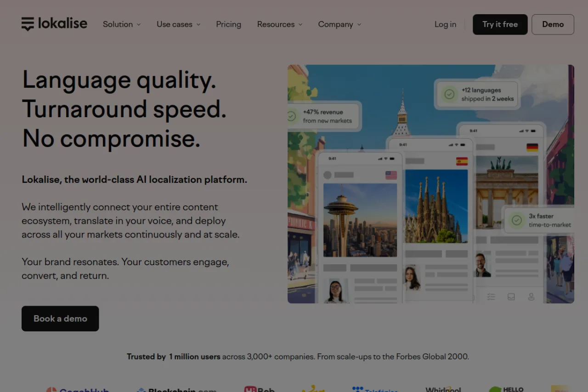Expand the Company chevron arrow
This screenshot has width=588, height=392.
click(x=359, y=25)
